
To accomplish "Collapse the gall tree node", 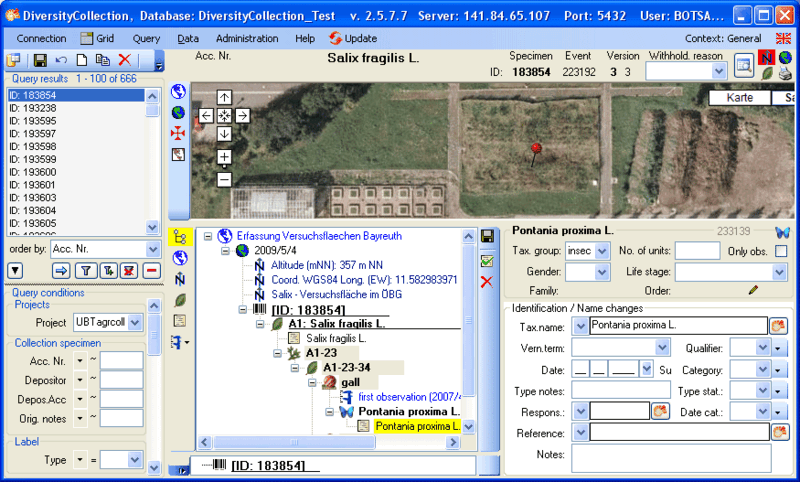I will (311, 382).
